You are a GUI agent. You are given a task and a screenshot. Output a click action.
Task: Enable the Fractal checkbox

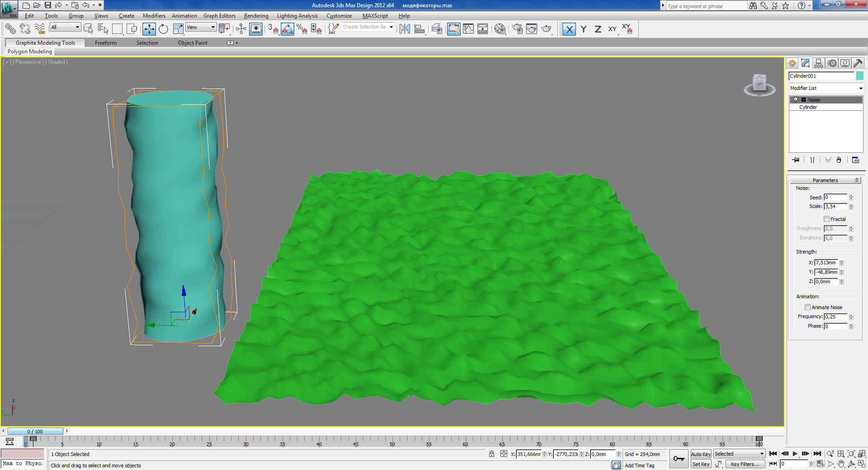[826, 219]
